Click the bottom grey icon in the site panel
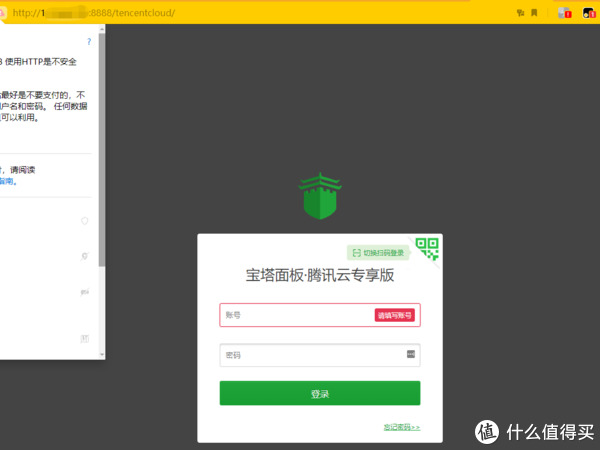This screenshot has height=450, width=600. 85,339
